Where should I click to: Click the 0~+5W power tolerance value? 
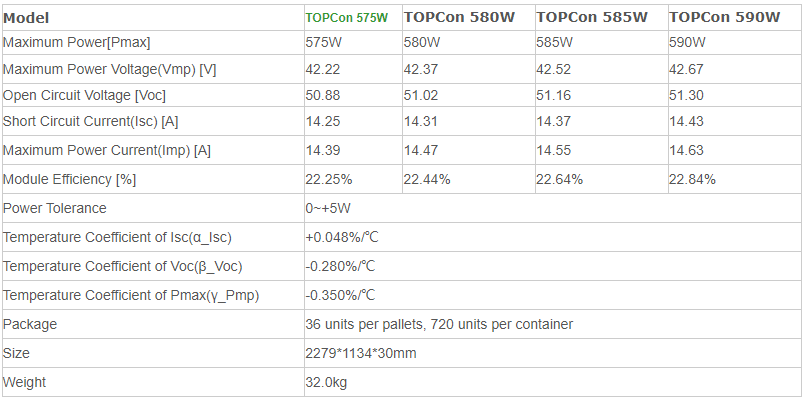coord(328,208)
